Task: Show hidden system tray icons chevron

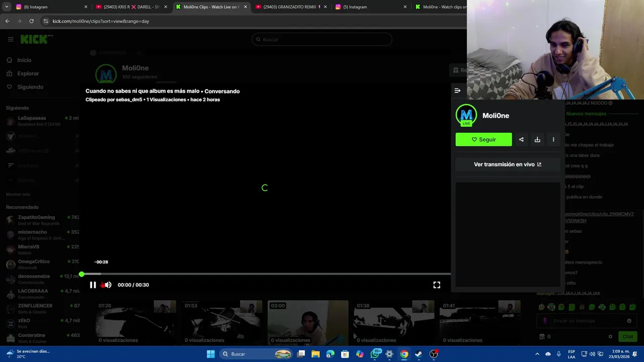Action: coord(537,354)
